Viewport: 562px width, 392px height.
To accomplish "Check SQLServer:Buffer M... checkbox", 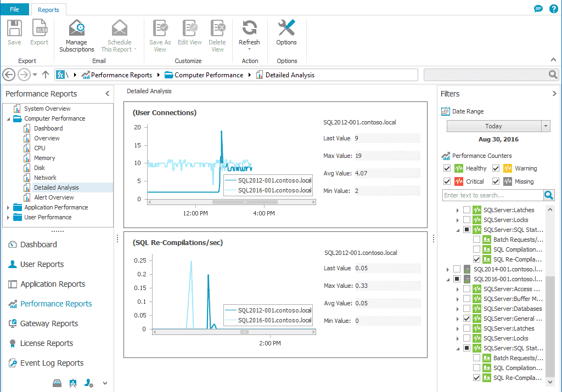I will 467,299.
